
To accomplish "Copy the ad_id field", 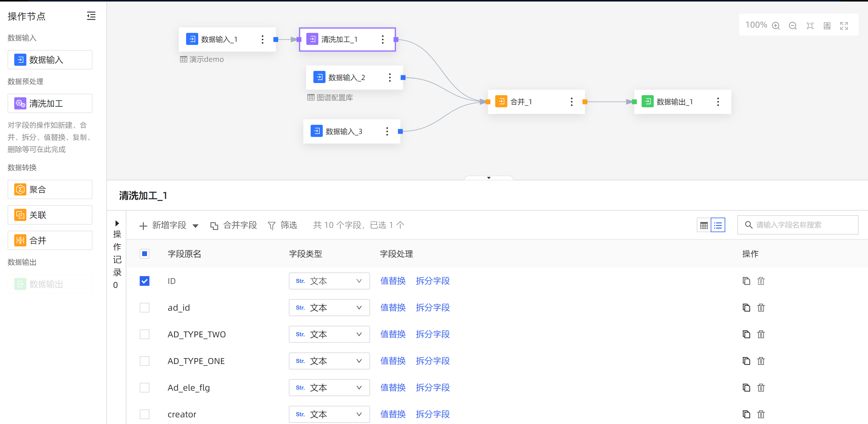I will tap(746, 307).
